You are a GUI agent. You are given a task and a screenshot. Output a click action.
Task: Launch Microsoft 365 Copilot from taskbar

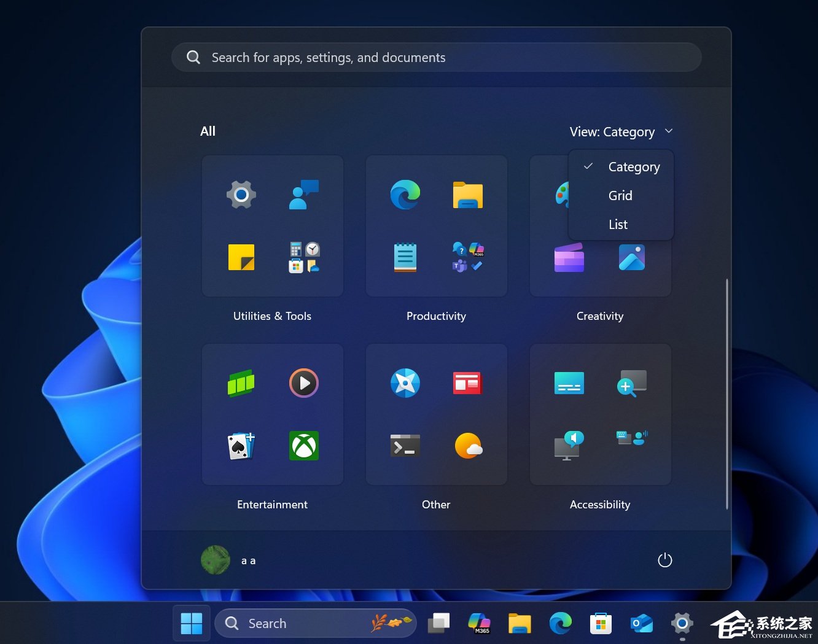[x=479, y=624]
